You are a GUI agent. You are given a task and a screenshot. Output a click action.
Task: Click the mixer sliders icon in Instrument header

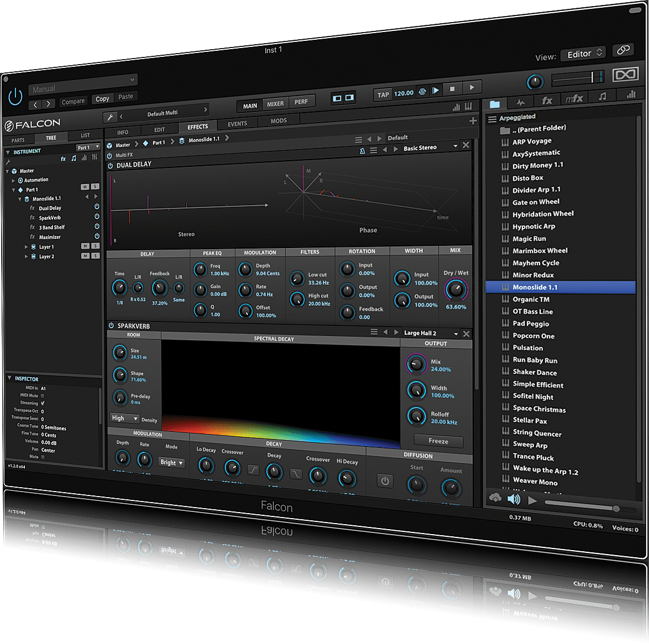(x=95, y=157)
